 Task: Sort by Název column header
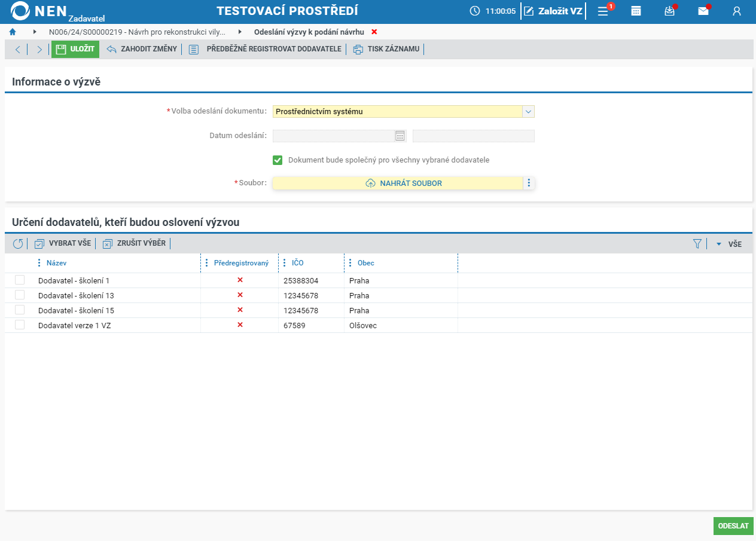[x=56, y=263]
